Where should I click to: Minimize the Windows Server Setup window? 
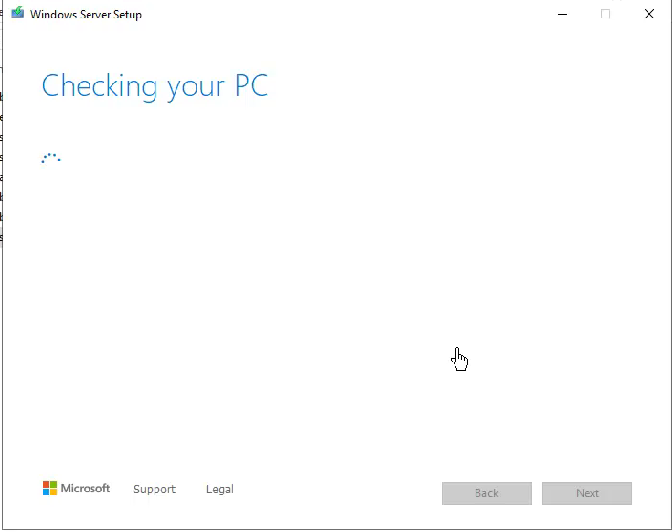[x=562, y=14]
